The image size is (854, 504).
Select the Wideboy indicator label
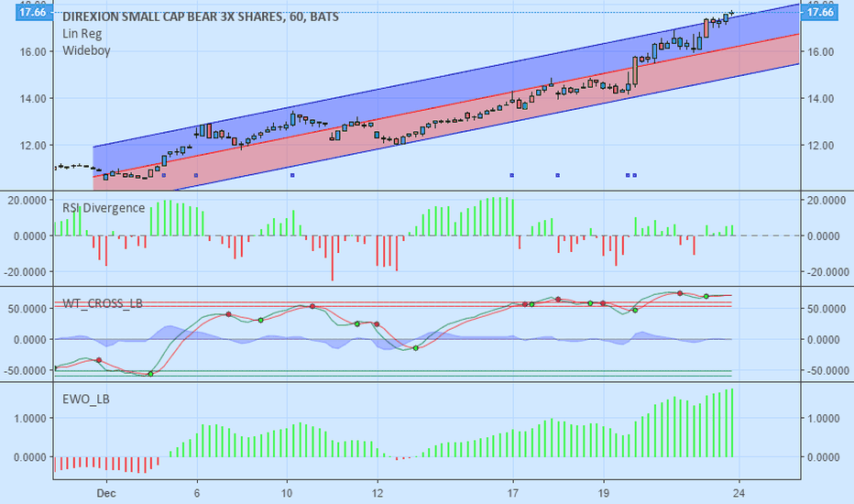point(86,50)
